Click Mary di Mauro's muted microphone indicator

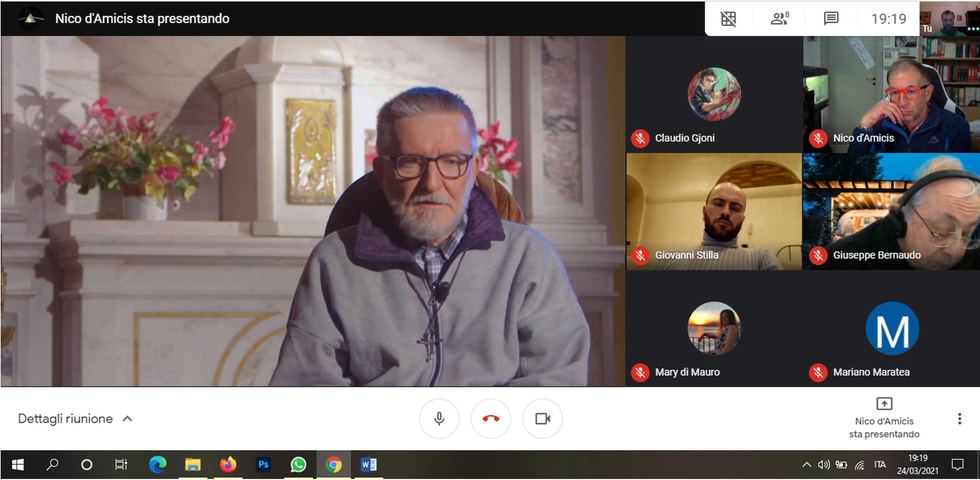click(x=640, y=372)
